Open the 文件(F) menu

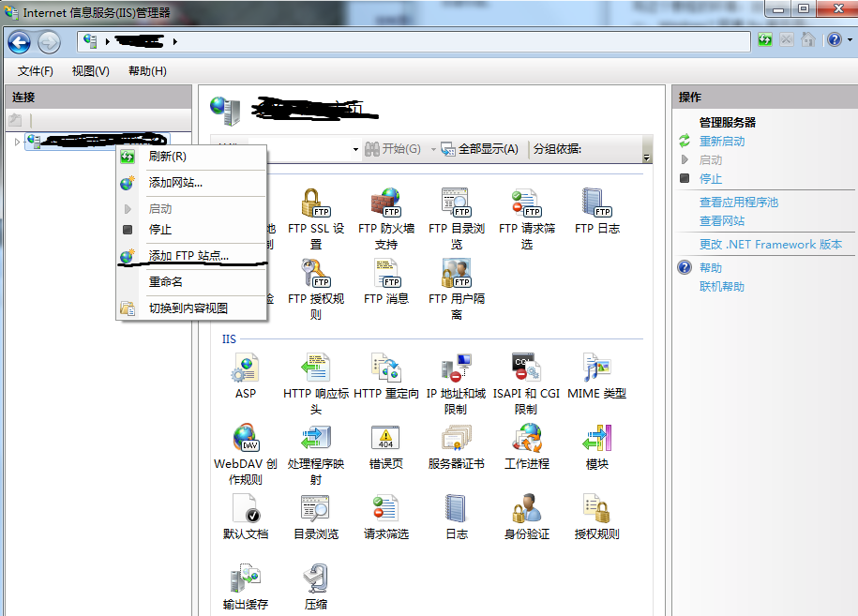tap(35, 71)
